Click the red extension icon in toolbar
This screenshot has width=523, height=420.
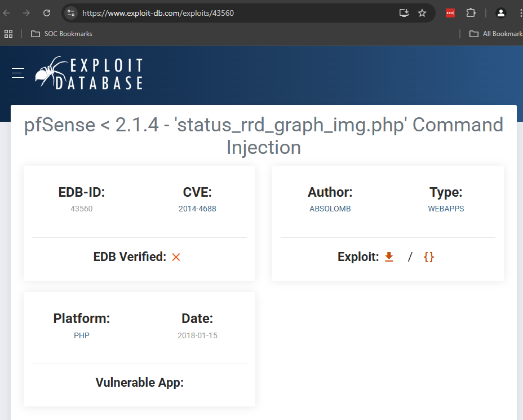(x=450, y=13)
